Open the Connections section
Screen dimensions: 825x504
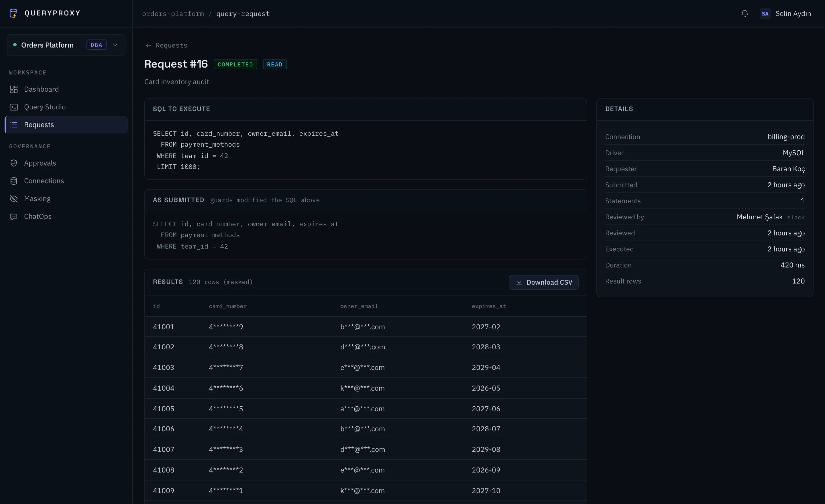tap(66, 181)
